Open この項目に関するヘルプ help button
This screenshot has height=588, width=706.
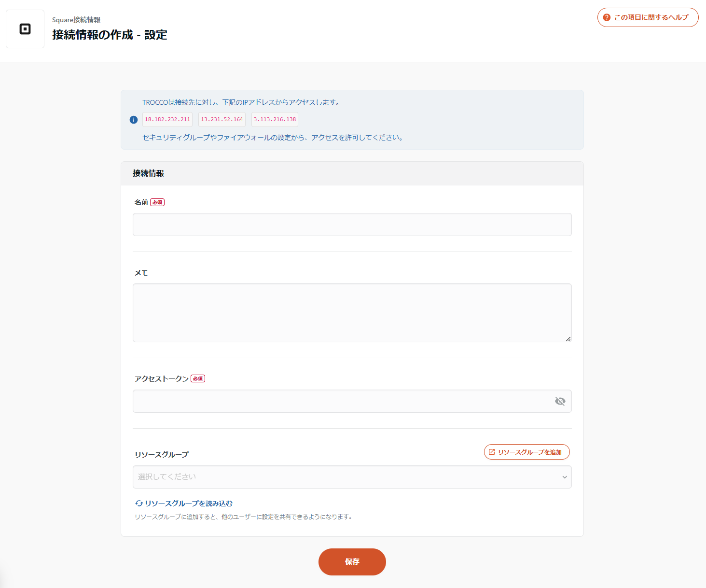(x=648, y=17)
